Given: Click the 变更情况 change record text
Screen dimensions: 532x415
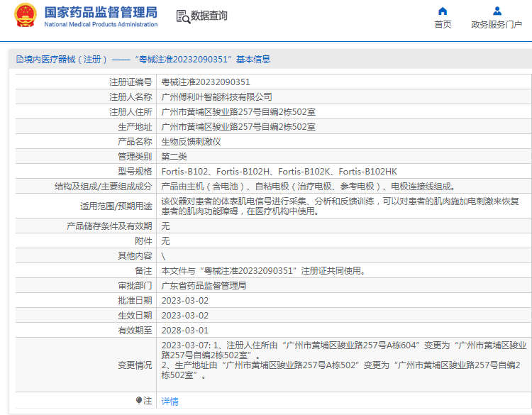Looking at the screenshot, I should 344,360.
